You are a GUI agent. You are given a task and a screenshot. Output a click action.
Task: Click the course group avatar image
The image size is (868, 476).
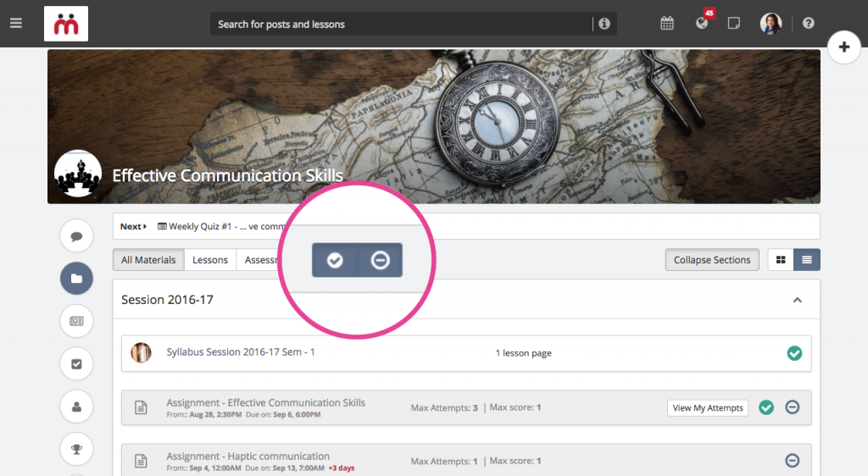coord(78,174)
